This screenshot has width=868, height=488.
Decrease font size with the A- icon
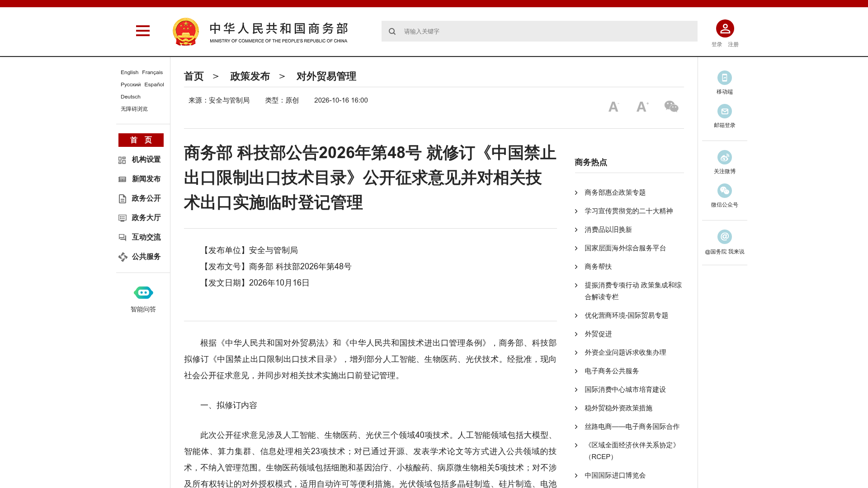[613, 107]
